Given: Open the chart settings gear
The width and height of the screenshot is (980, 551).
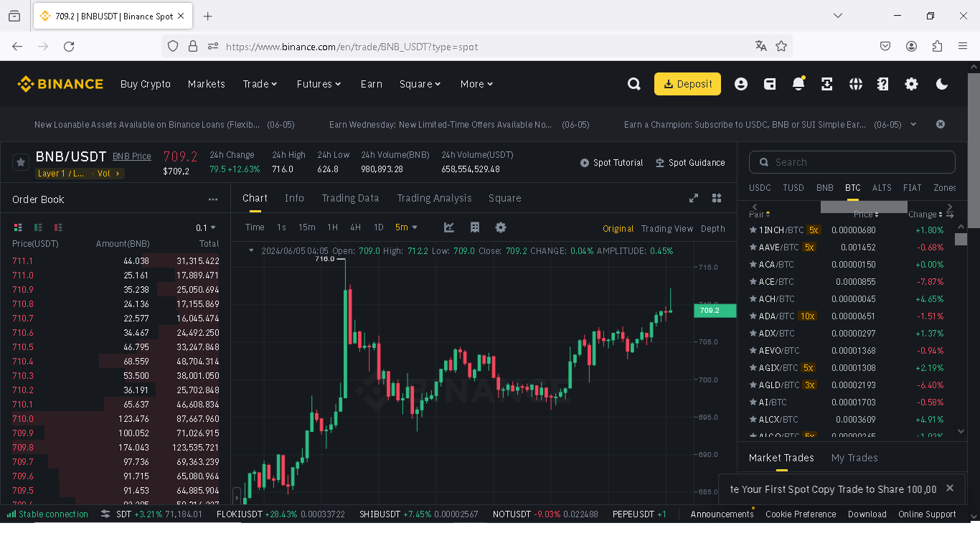Looking at the screenshot, I should [501, 227].
